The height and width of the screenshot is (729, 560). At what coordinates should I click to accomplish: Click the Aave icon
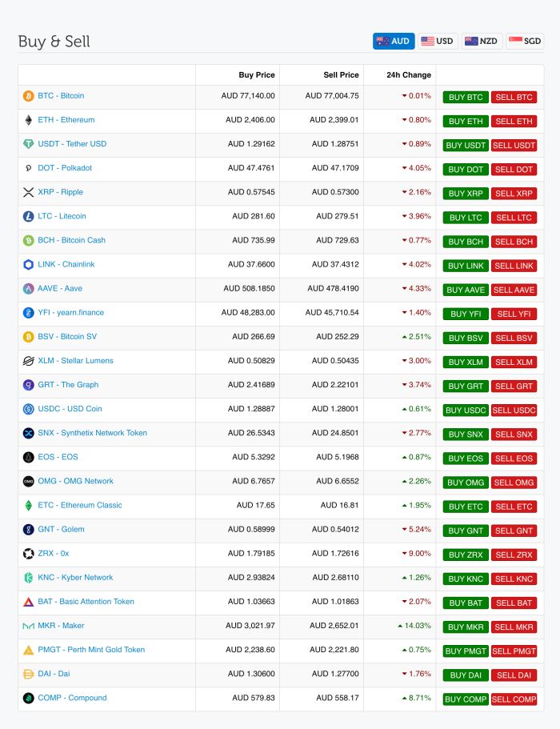coord(28,289)
